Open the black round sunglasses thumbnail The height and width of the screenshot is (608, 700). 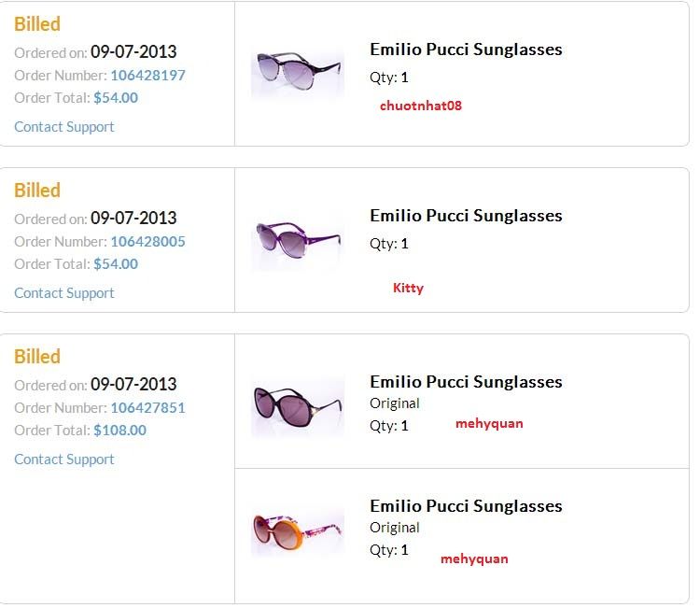(x=298, y=406)
